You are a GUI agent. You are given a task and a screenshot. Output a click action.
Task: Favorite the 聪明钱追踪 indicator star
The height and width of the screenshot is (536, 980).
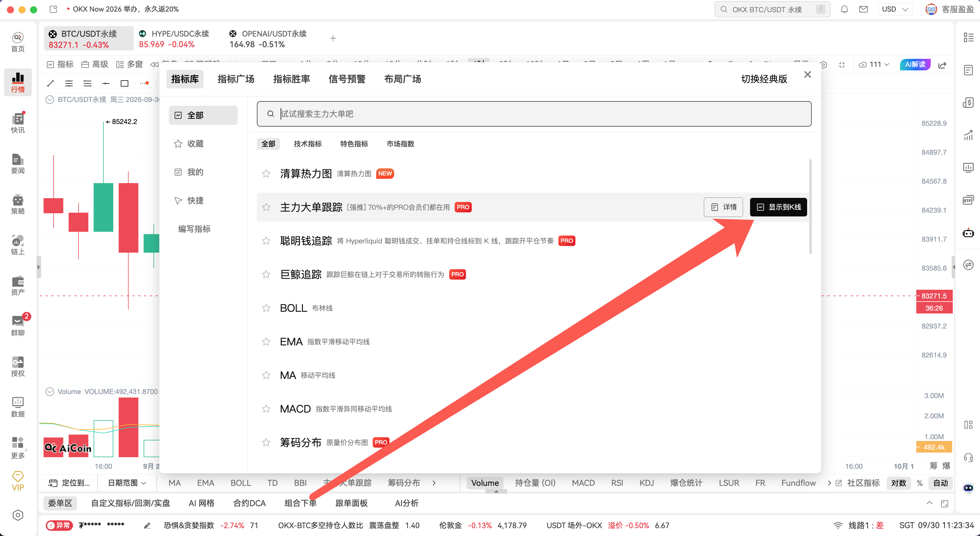click(266, 241)
